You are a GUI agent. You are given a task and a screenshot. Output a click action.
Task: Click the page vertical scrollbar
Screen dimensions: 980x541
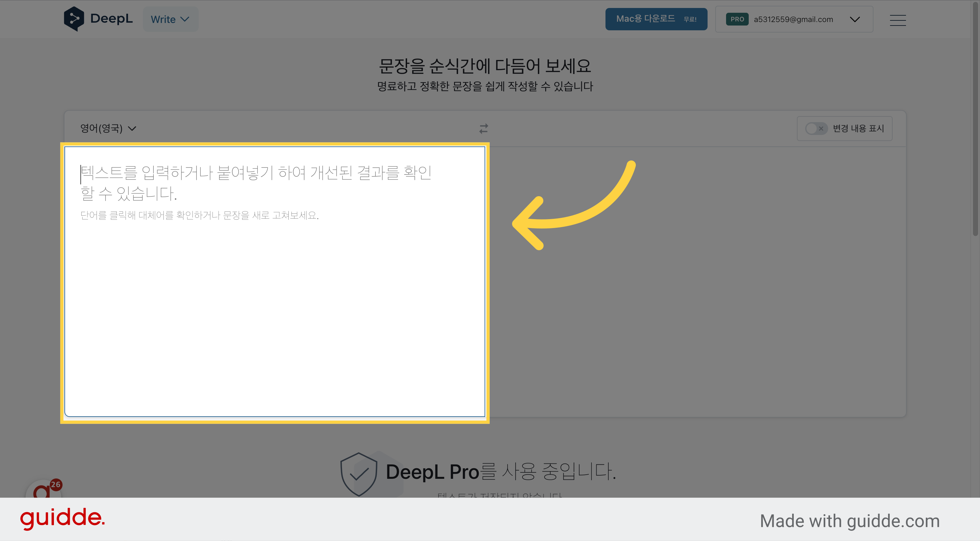[x=976, y=118]
